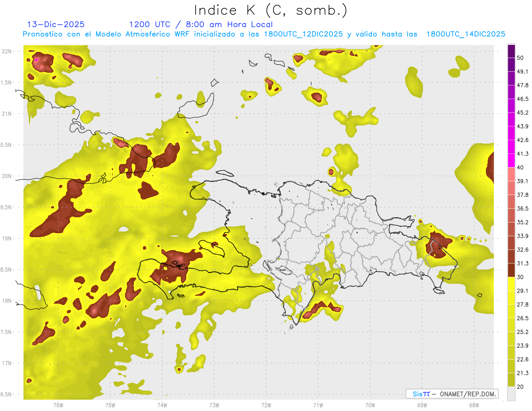Viewport: 532px width, 411px height.
Task: Click the color scale value "25.2"
Action: [x=523, y=332]
